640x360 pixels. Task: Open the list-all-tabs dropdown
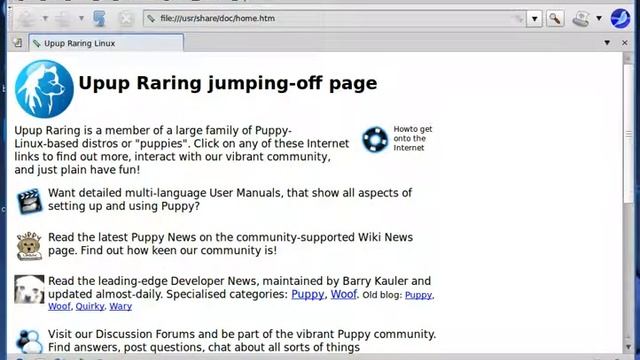pyautogui.click(x=607, y=42)
